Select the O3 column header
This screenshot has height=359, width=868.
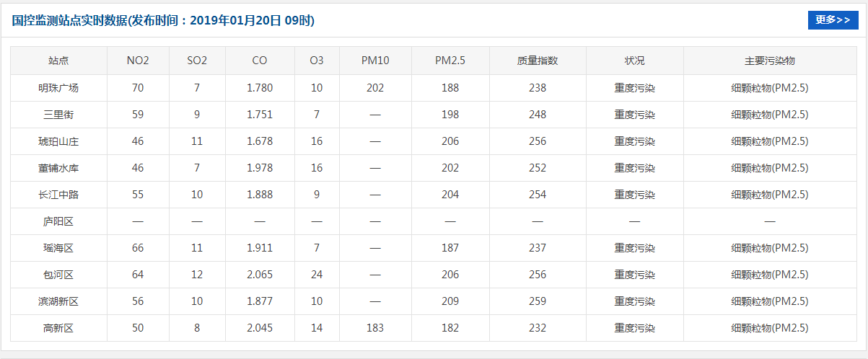(317, 61)
